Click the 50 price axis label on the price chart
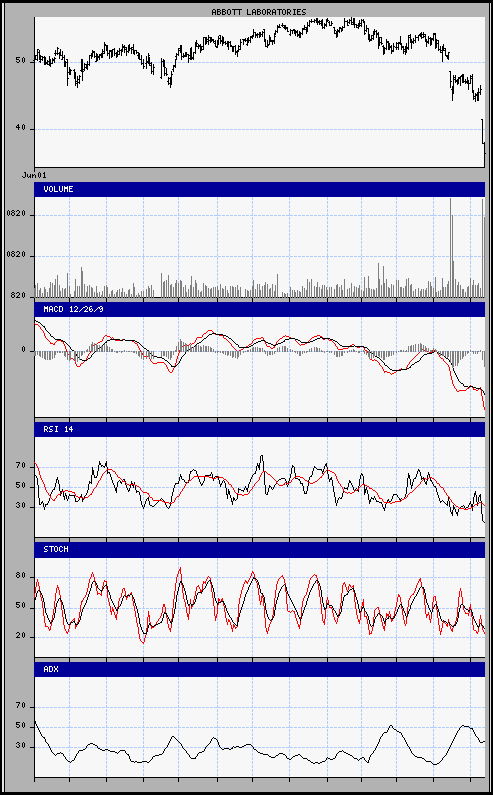 point(21,61)
